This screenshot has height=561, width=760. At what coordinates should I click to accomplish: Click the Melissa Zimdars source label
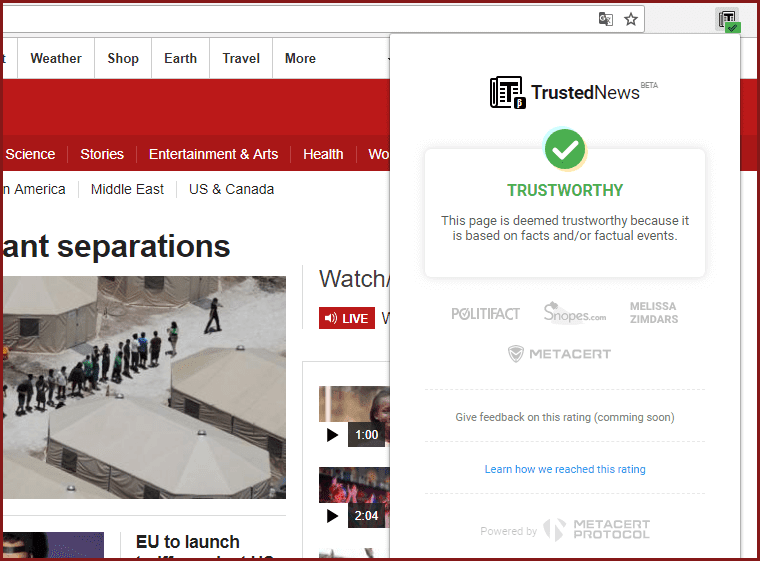click(x=653, y=313)
